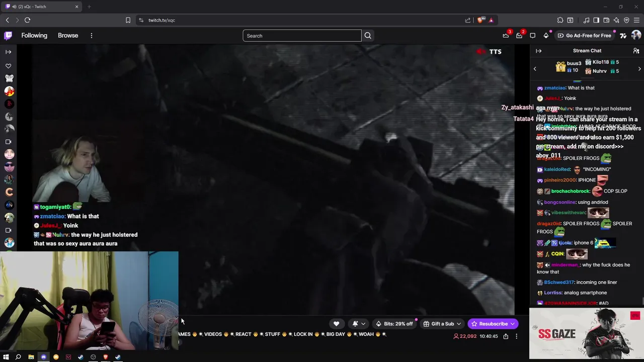The width and height of the screenshot is (644, 362).
Task: Click the search magnifier button
Action: (x=368, y=36)
